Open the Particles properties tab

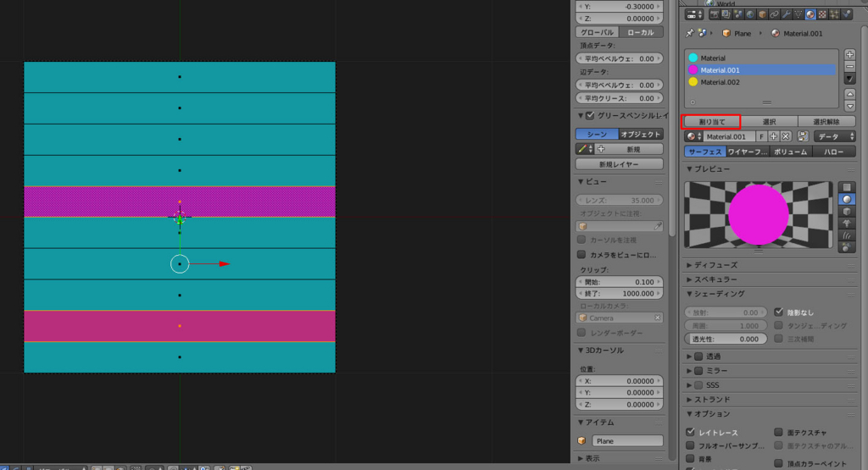click(835, 14)
